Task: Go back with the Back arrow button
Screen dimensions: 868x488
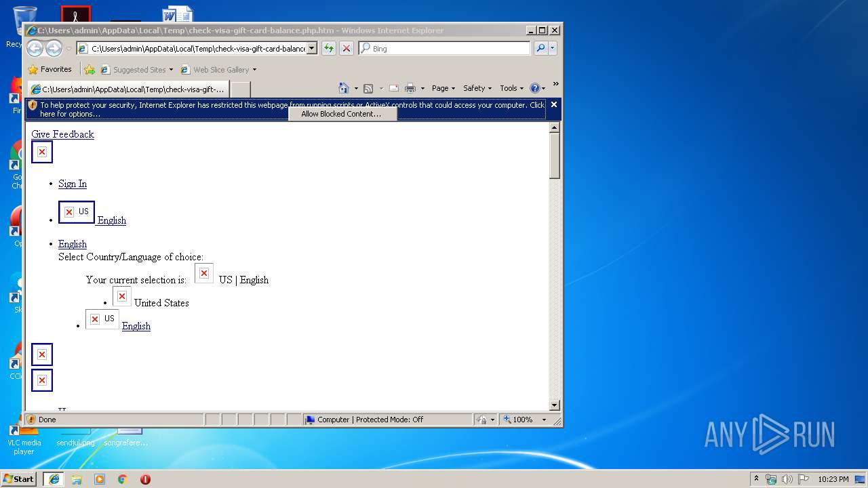Action: (x=35, y=48)
